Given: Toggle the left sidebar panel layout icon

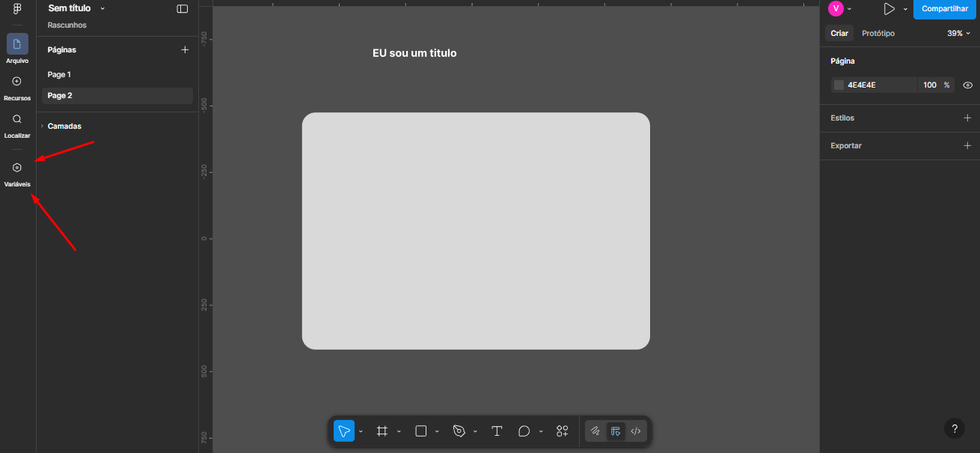Looking at the screenshot, I should (x=183, y=9).
